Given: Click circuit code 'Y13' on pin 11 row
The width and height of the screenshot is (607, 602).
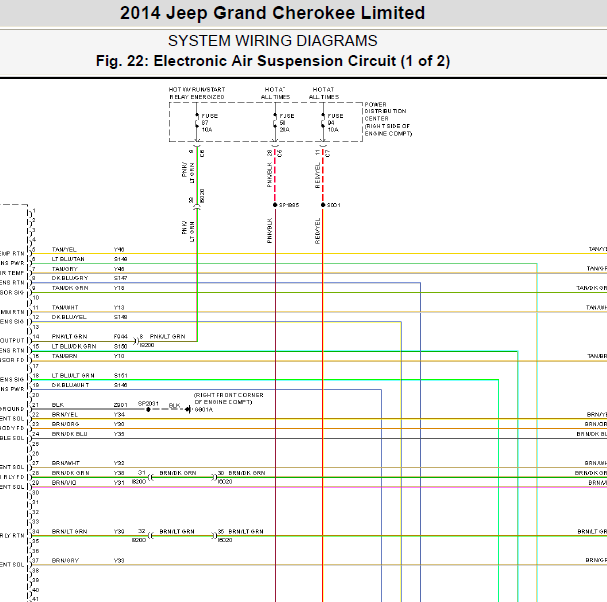Looking at the screenshot, I should (119, 307).
